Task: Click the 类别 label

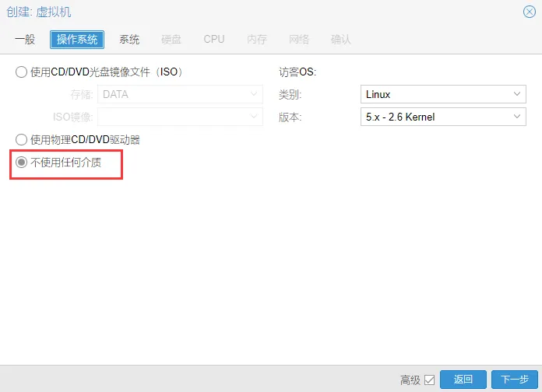Action: (x=290, y=94)
